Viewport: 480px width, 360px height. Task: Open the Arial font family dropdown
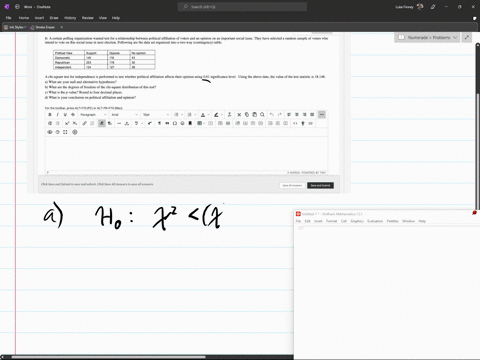[124, 115]
